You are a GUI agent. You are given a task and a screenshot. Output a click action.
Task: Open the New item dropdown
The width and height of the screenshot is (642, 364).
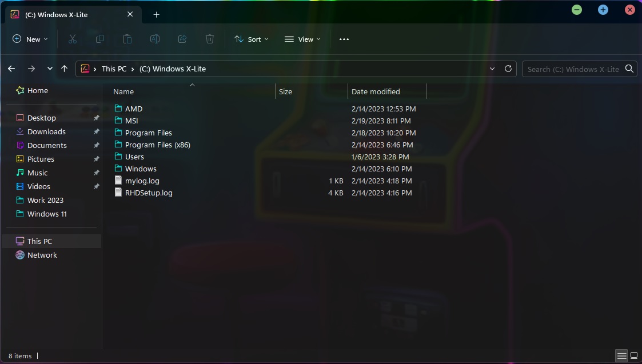(x=30, y=39)
